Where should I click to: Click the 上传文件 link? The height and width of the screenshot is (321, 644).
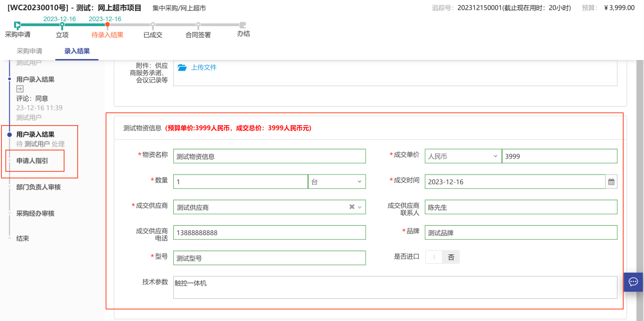[204, 67]
